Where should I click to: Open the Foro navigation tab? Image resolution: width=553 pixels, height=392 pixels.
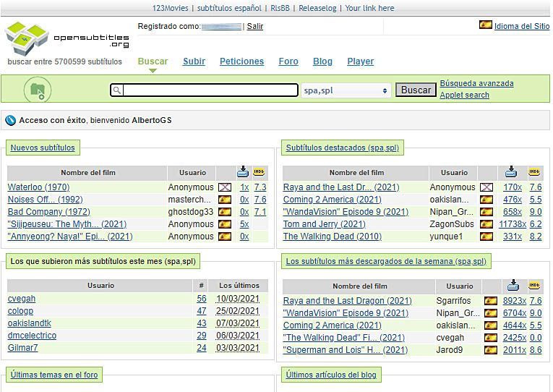(288, 61)
